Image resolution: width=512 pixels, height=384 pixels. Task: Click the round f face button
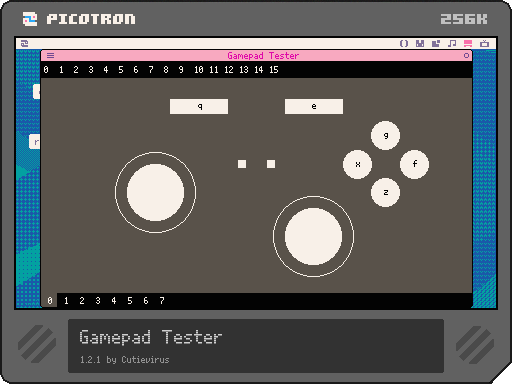click(414, 164)
